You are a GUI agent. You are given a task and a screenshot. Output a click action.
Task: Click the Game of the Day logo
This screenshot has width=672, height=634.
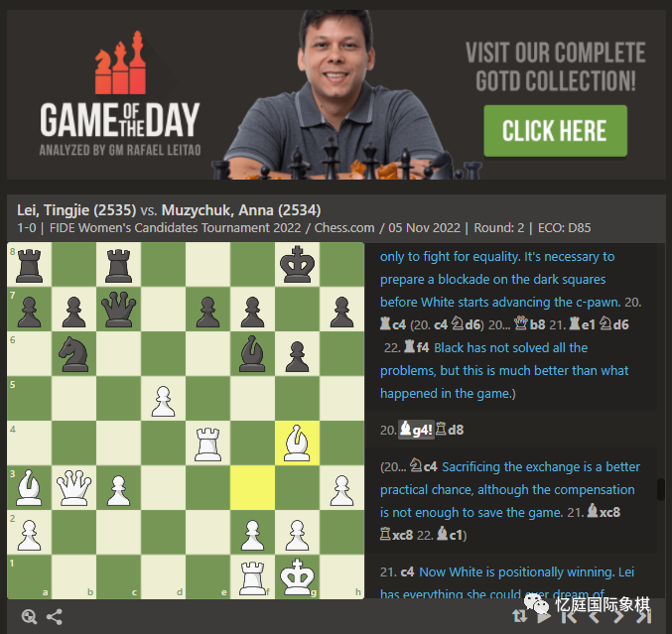pyautogui.click(x=120, y=93)
